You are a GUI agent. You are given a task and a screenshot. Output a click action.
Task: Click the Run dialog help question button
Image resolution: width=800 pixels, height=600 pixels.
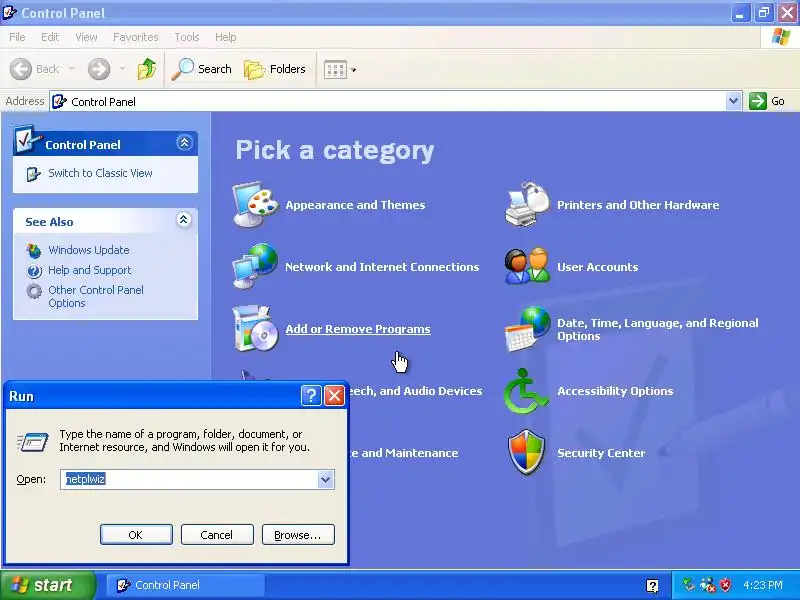(311, 395)
